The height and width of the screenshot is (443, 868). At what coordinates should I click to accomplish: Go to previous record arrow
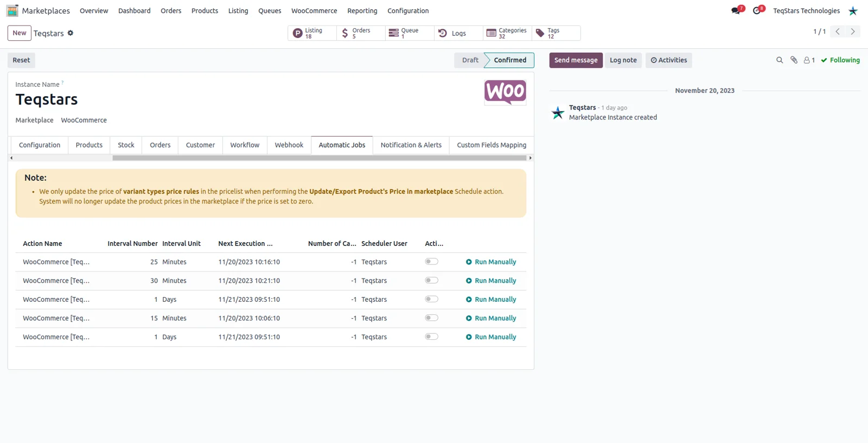point(838,31)
